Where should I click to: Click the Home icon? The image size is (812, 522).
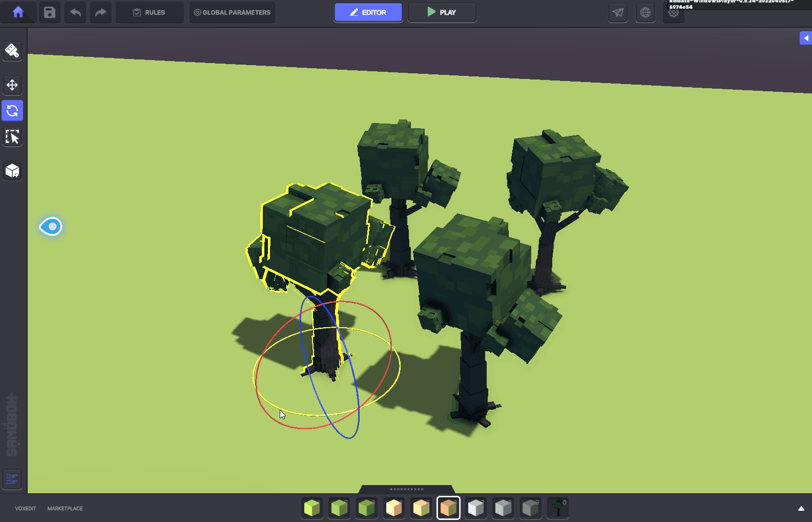click(x=18, y=12)
